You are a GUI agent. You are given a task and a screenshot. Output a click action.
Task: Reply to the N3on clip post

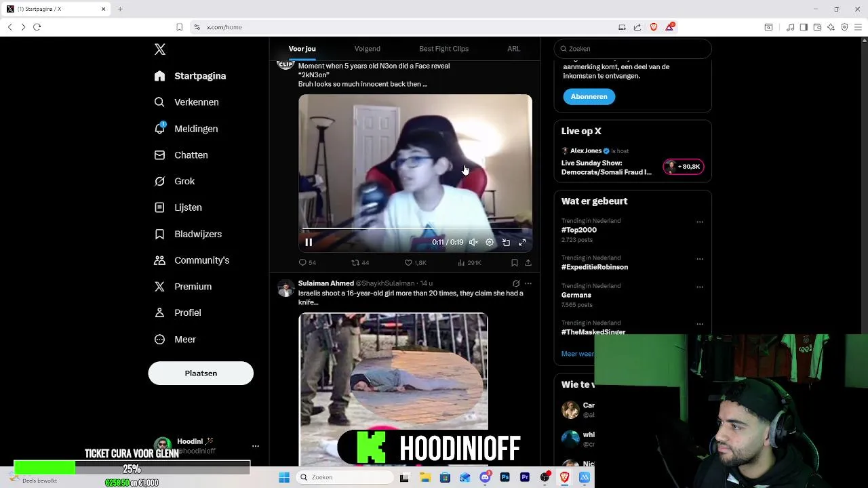307,262
